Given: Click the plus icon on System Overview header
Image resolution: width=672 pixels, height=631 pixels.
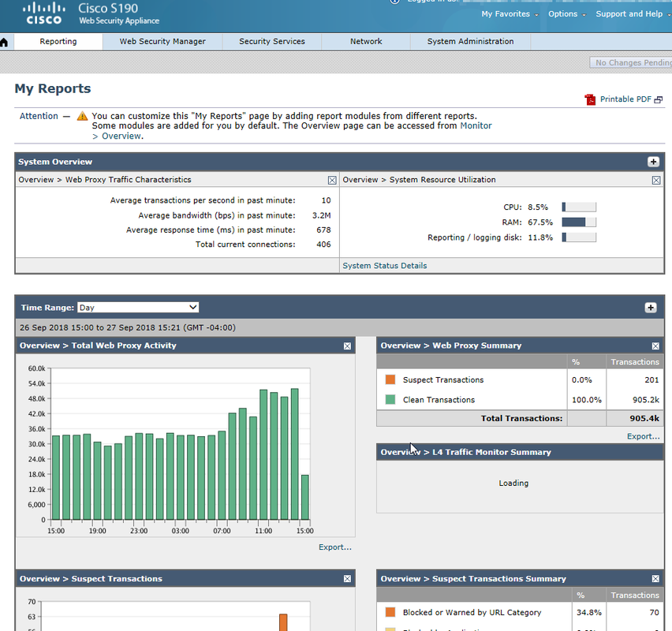Looking at the screenshot, I should pos(653,162).
